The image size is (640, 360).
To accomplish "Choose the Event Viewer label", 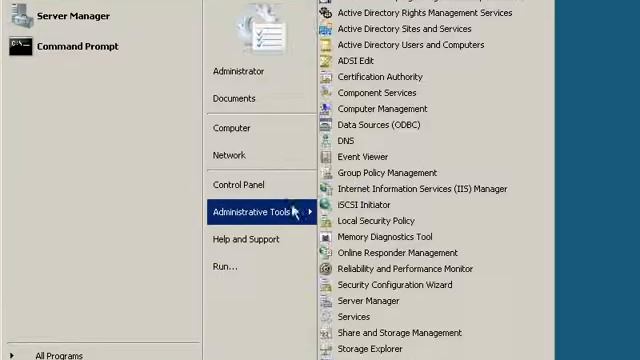I will point(362,157).
